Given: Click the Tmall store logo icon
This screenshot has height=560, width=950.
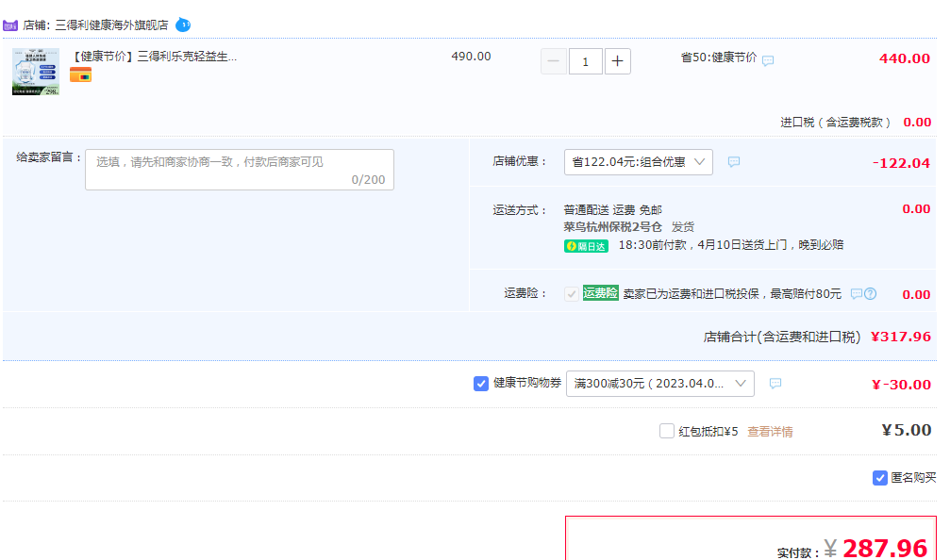Looking at the screenshot, I should click(10, 25).
